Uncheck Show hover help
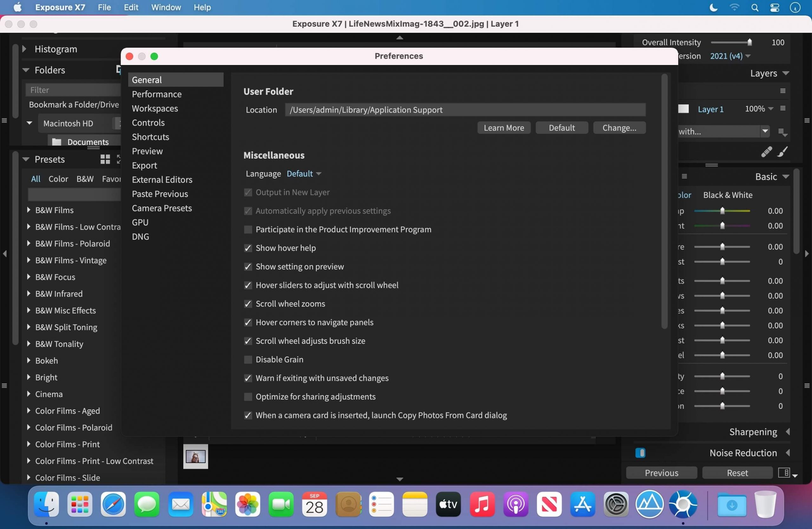The width and height of the screenshot is (812, 529). (248, 248)
